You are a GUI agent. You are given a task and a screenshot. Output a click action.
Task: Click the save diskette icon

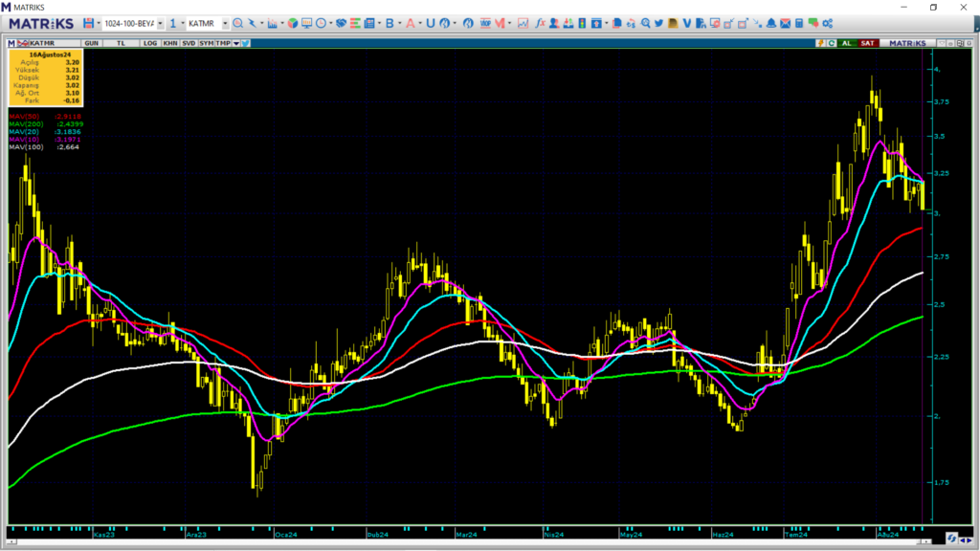pos(88,22)
